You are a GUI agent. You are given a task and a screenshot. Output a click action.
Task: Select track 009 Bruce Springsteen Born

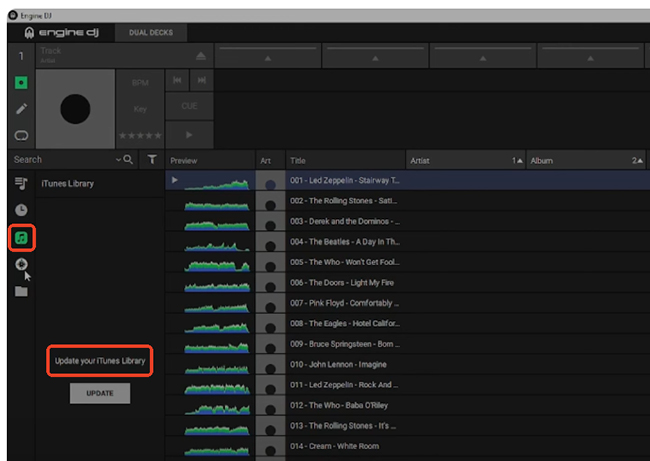pos(407,344)
